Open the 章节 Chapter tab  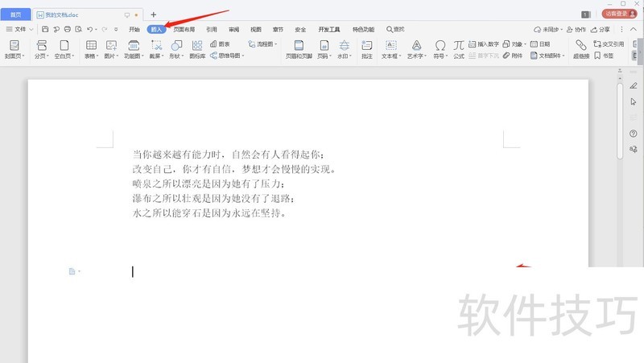278,29
